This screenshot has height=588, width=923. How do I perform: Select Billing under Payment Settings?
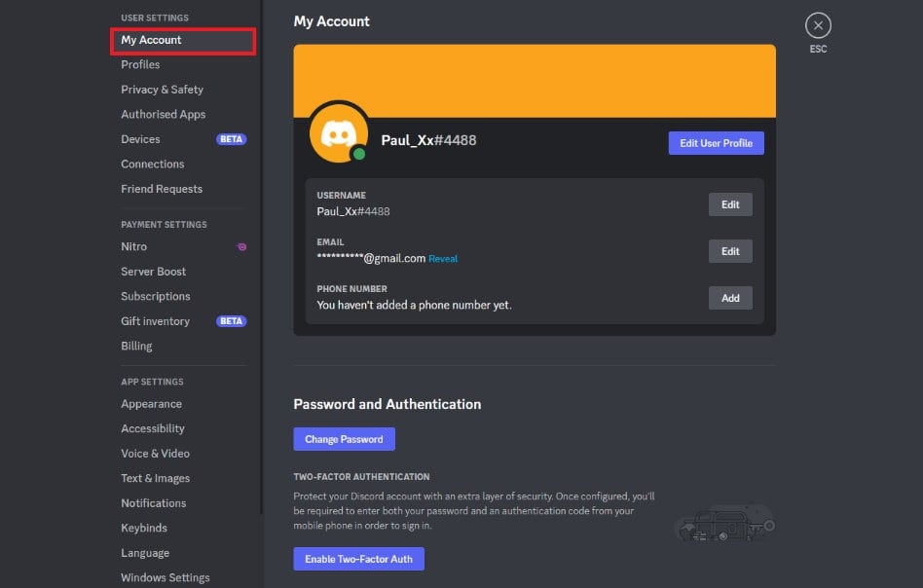coord(136,346)
